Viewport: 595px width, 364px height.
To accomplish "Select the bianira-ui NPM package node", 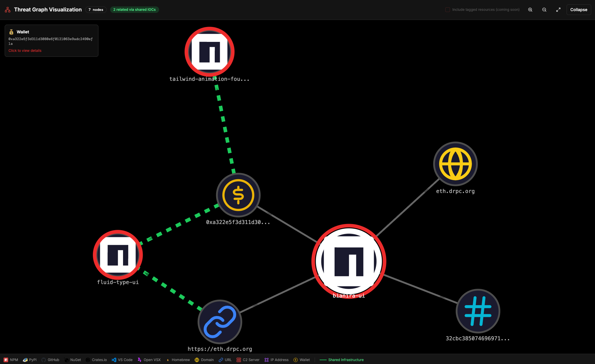I will click(x=349, y=261).
